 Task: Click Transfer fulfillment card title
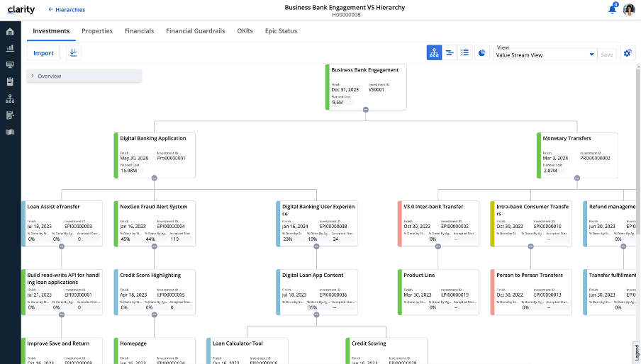(613, 275)
